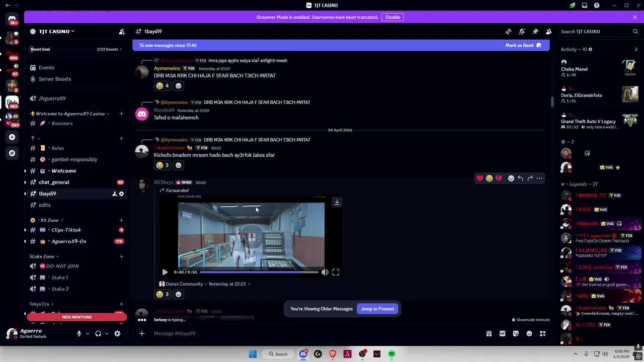Open the Threads icon in channel header

(508, 31)
